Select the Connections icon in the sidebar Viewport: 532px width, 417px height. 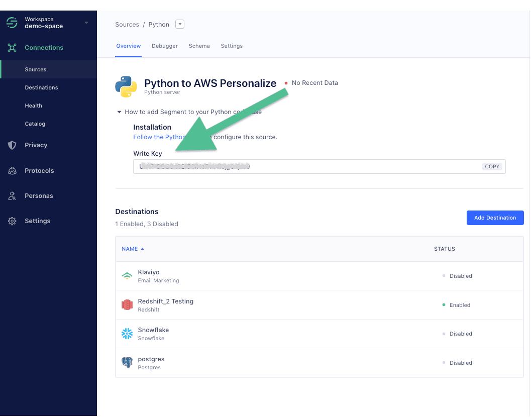pyautogui.click(x=12, y=47)
